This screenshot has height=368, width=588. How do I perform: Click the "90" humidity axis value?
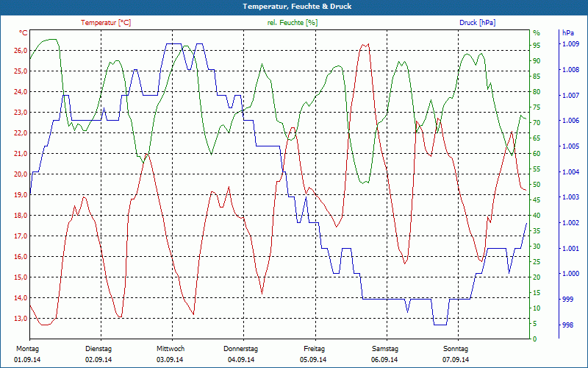537,61
